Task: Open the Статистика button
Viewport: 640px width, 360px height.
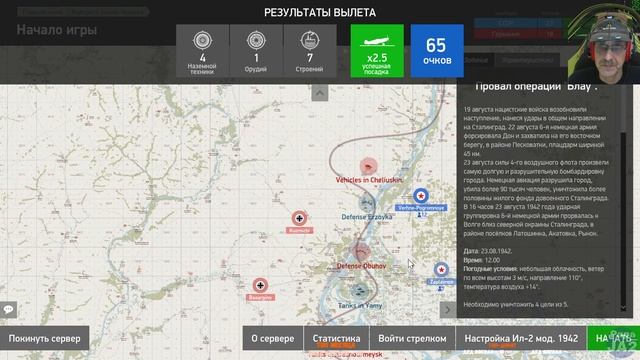Action: coord(336,338)
